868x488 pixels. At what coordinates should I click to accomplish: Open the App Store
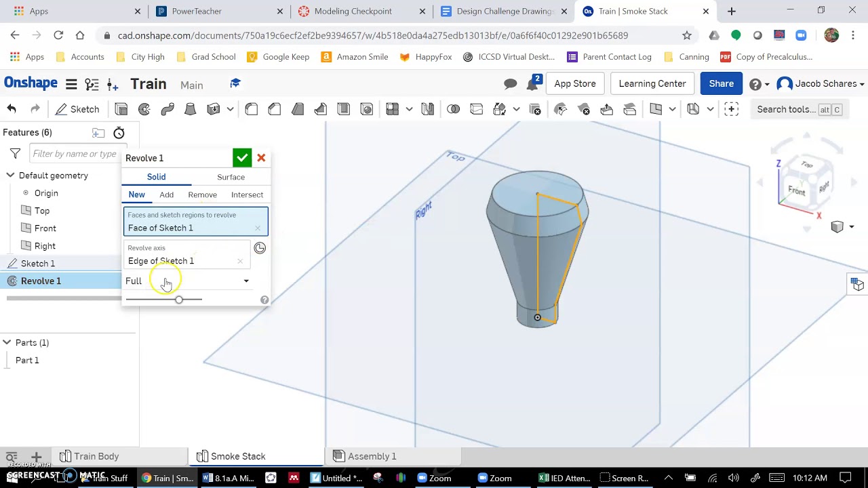coord(575,83)
